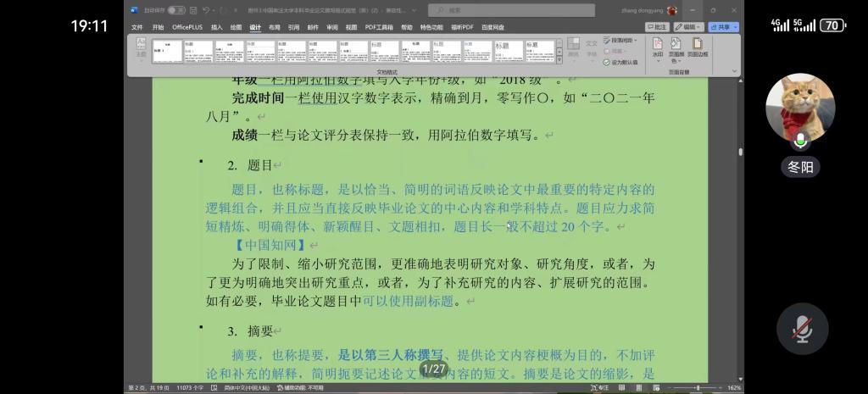The width and height of the screenshot is (868, 394).
Task: Click the Watermark (水印) icon
Action: pos(657,46)
